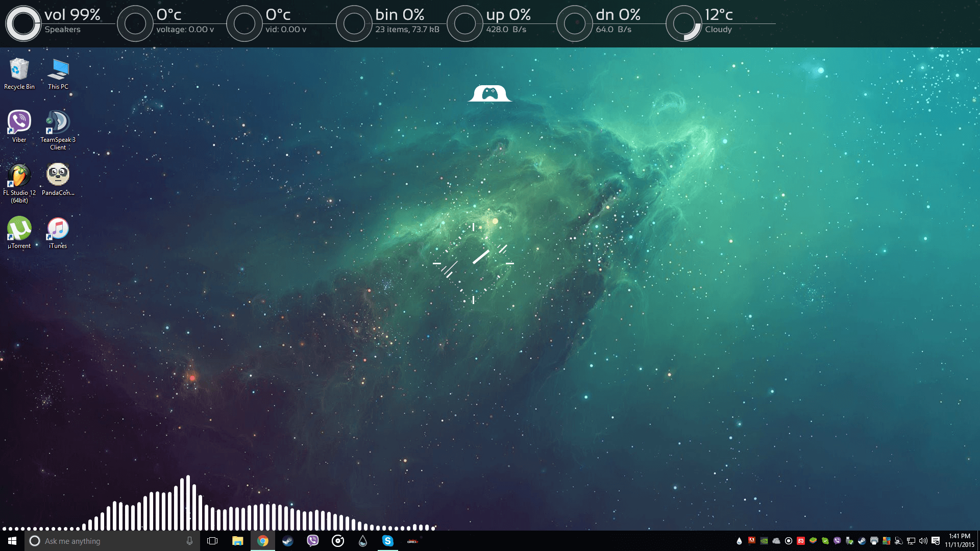Open the Windows Start menu
Viewport: 980px width, 551px height.
(x=12, y=541)
